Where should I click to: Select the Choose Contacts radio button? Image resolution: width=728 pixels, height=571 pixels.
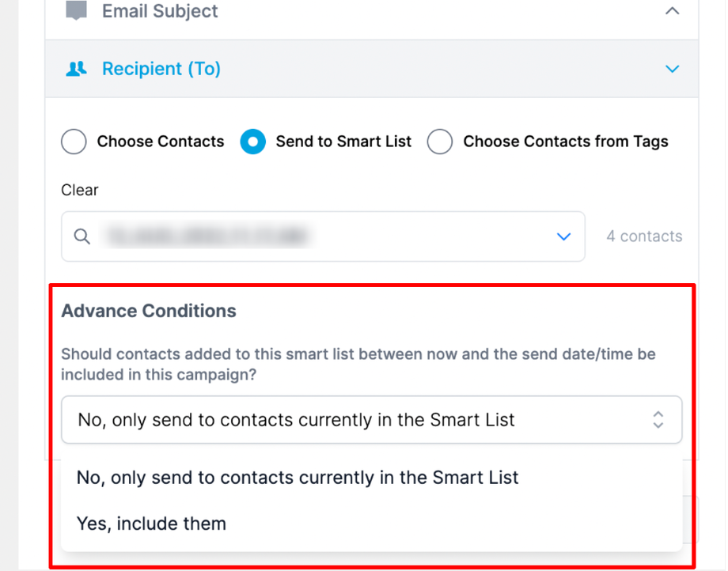click(x=74, y=142)
